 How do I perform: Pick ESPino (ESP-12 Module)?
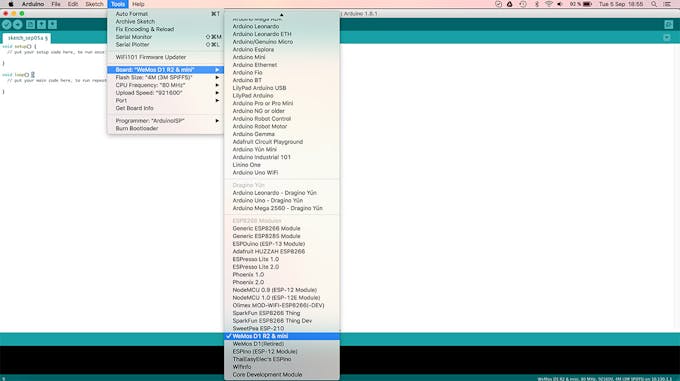click(282, 352)
